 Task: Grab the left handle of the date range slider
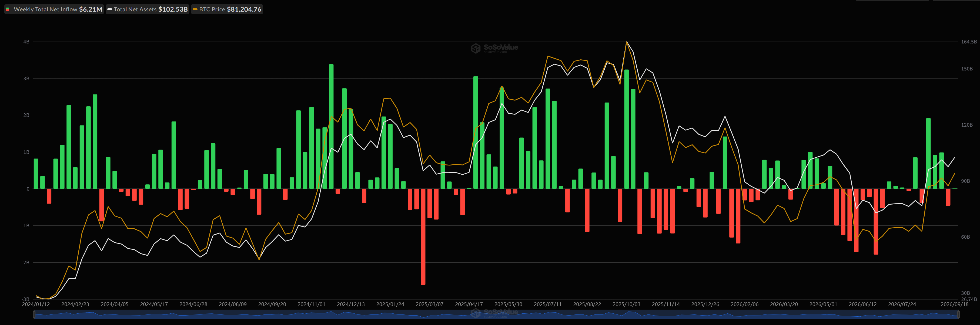tap(34, 314)
